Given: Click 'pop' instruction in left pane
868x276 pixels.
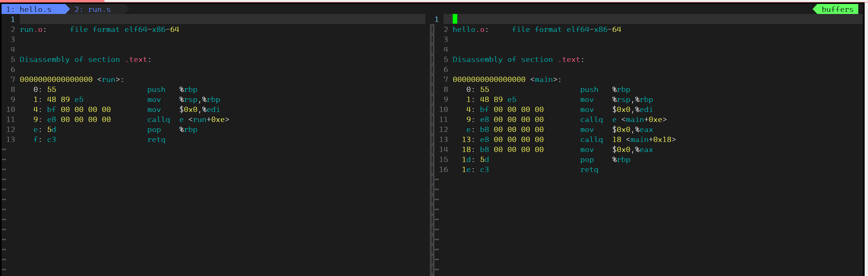Looking at the screenshot, I should (x=154, y=130).
